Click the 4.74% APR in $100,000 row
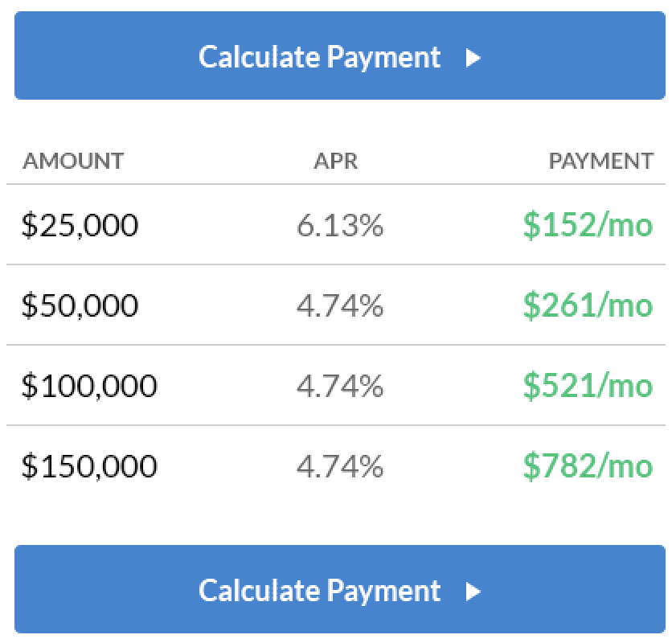Screen dimensions: 672x643 (x=339, y=386)
